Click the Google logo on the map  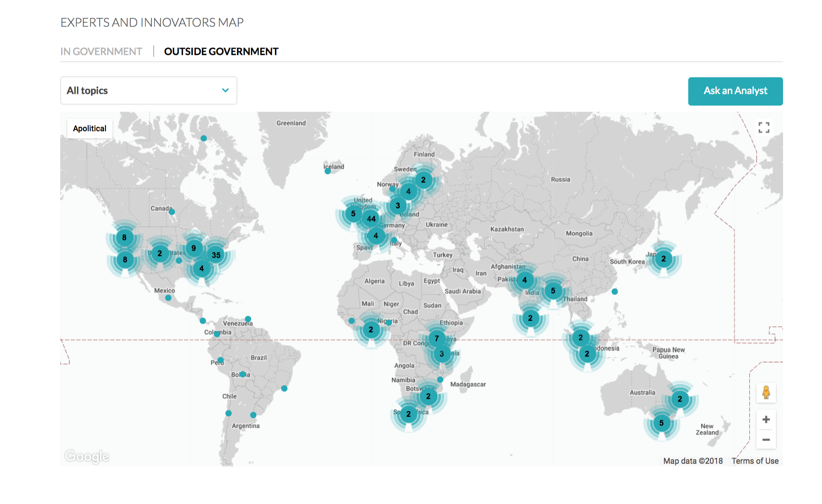(x=87, y=456)
